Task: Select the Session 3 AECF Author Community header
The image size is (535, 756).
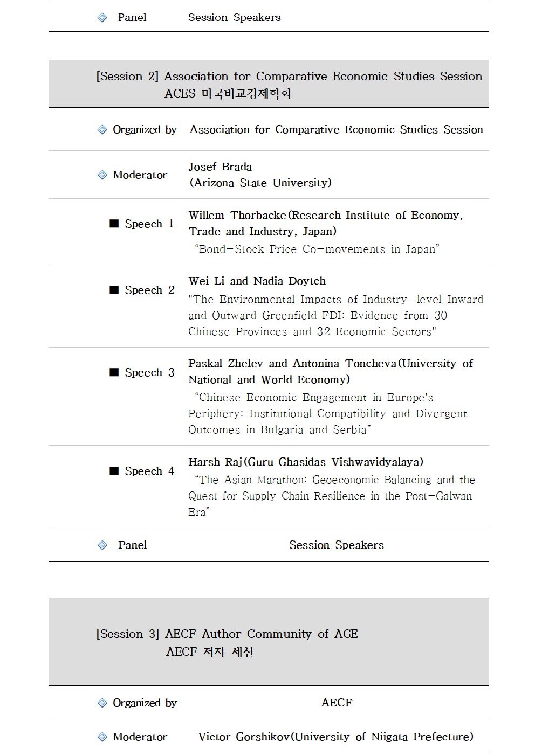Action: [x=227, y=634]
